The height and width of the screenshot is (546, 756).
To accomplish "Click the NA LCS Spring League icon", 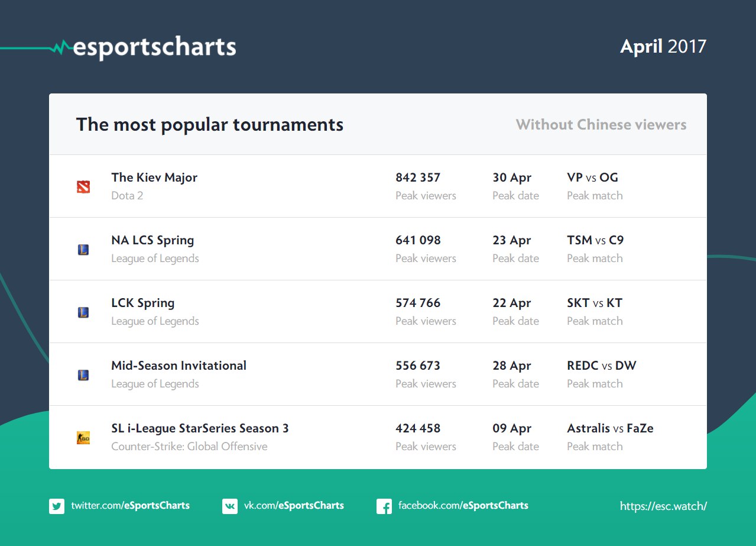I will click(x=83, y=250).
